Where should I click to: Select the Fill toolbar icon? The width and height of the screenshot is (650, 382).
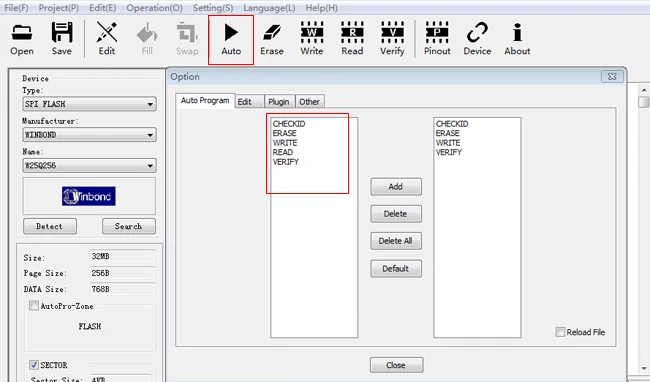click(147, 39)
